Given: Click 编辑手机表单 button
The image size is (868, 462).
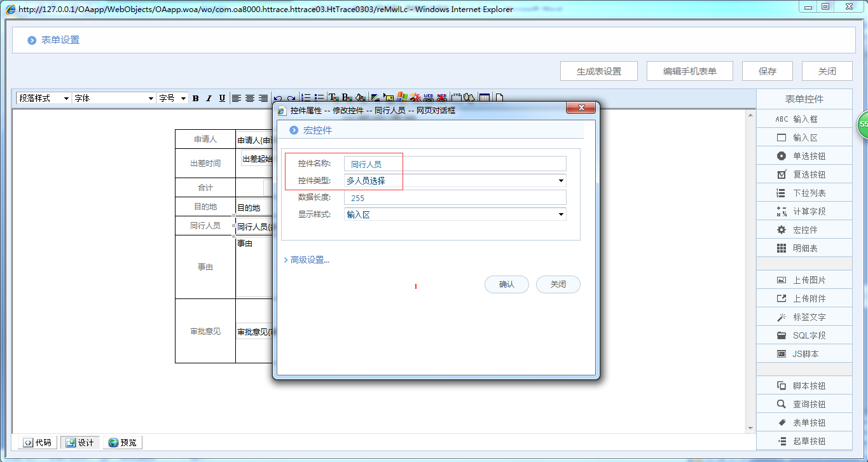Looking at the screenshot, I should click(x=690, y=71).
